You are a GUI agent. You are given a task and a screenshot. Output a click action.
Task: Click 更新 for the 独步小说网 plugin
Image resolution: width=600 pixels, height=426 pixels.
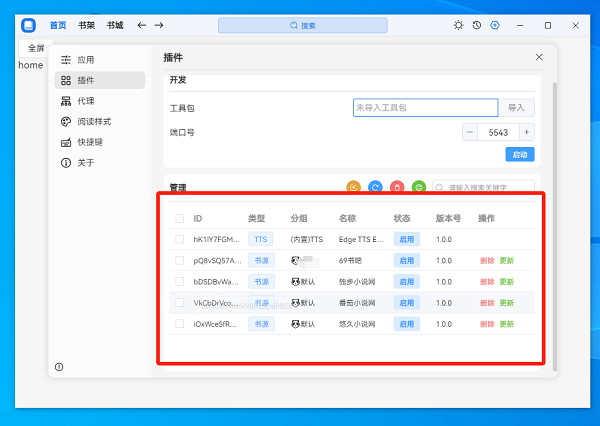507,282
